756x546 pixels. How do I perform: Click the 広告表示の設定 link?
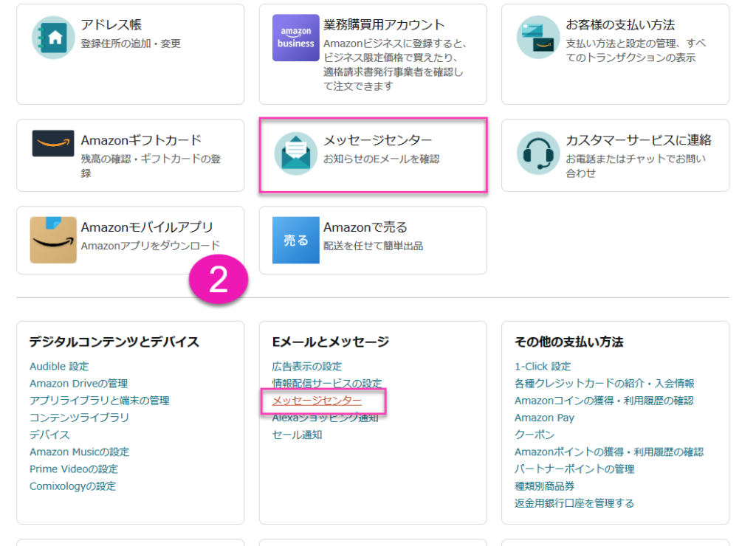[307, 367]
